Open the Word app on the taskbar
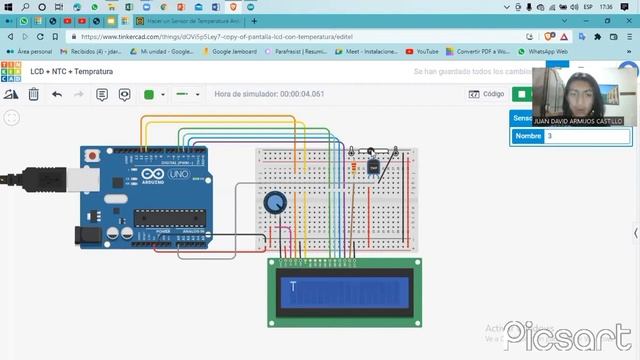This screenshot has width=640, height=360. [x=216, y=7]
